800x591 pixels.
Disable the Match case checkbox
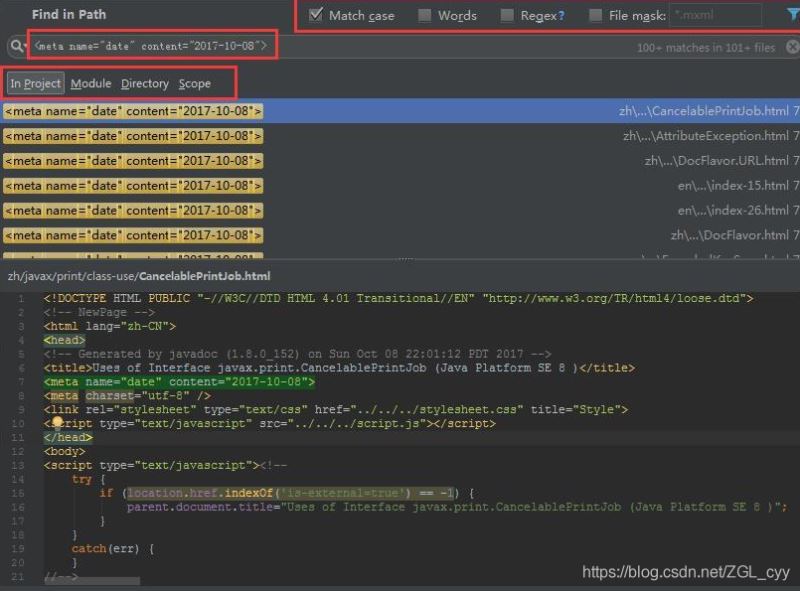tap(316, 15)
